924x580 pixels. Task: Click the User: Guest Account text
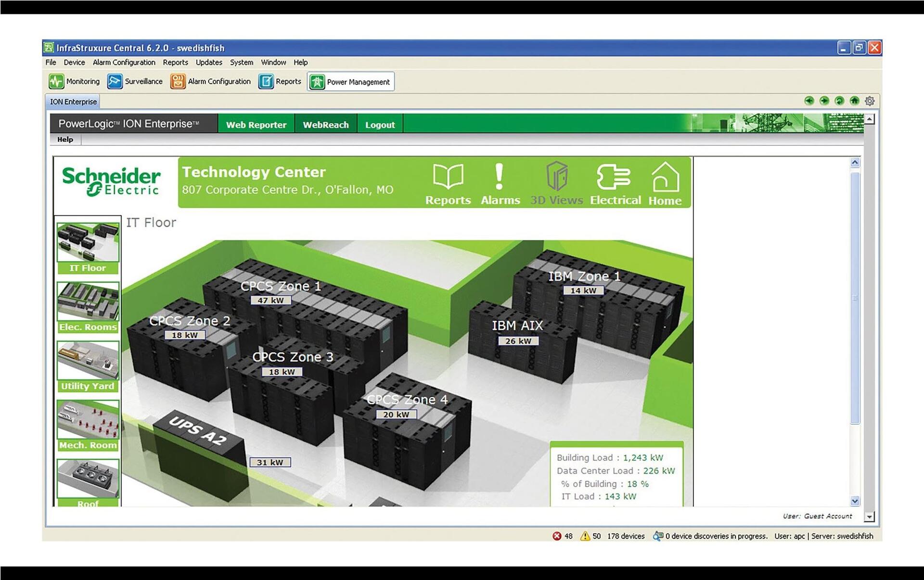tap(817, 516)
